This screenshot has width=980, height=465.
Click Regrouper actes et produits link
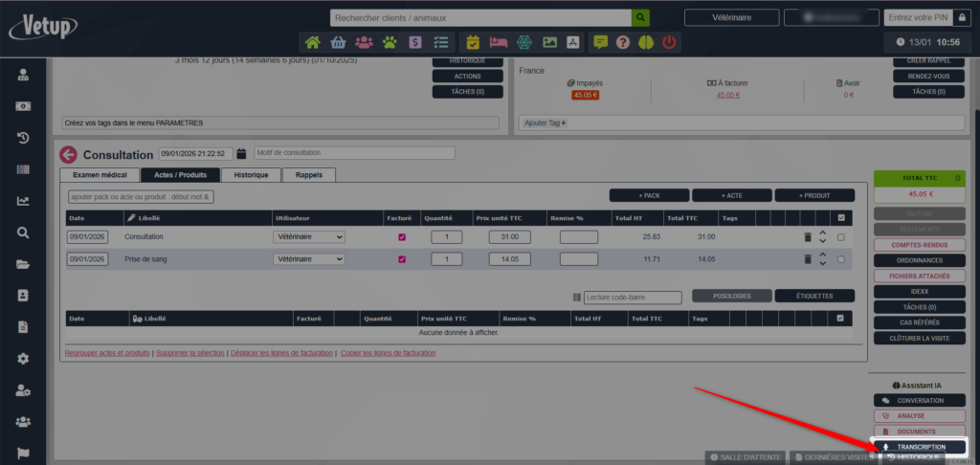coord(107,353)
